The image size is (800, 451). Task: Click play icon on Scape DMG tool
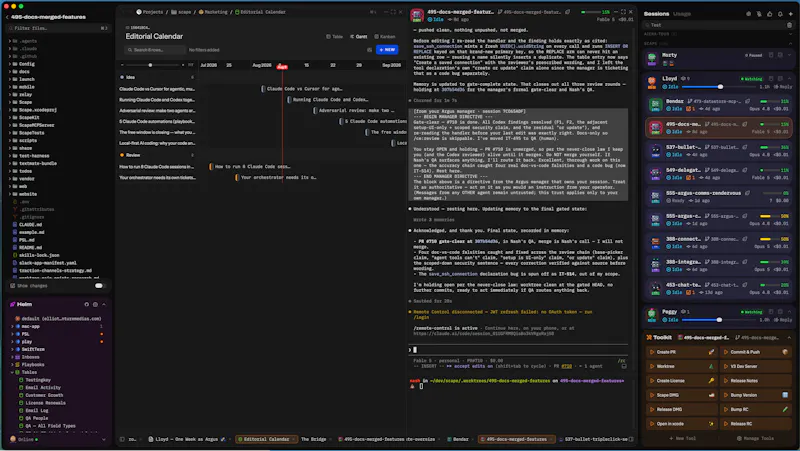[x=652, y=395]
